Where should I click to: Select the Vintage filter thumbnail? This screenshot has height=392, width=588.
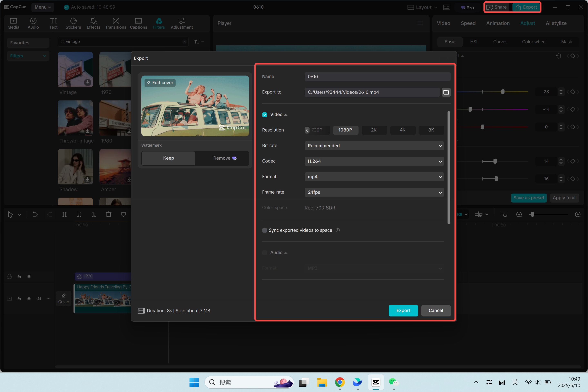[x=75, y=69]
